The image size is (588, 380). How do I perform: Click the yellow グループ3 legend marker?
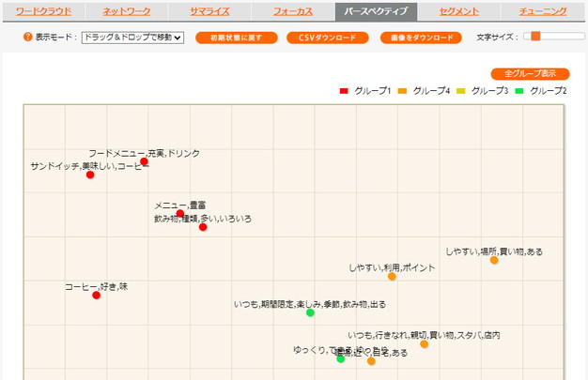pyautogui.click(x=460, y=91)
